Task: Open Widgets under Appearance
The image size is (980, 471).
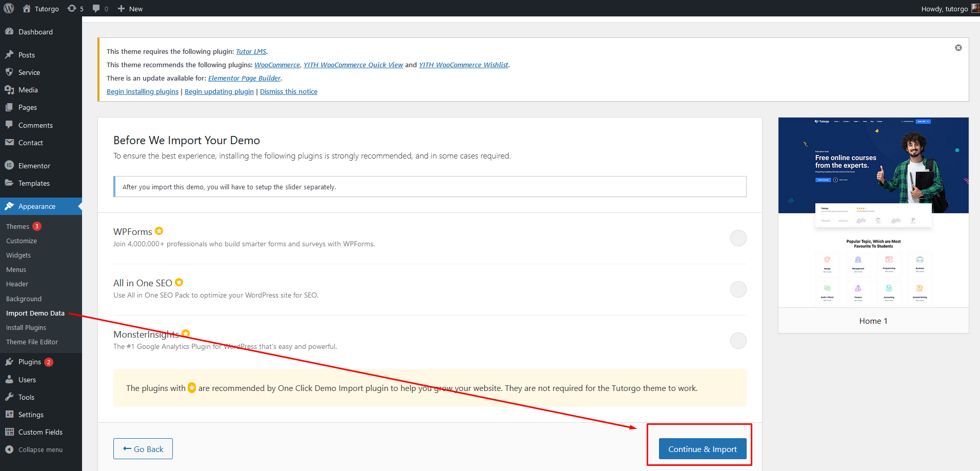Action: [x=18, y=255]
